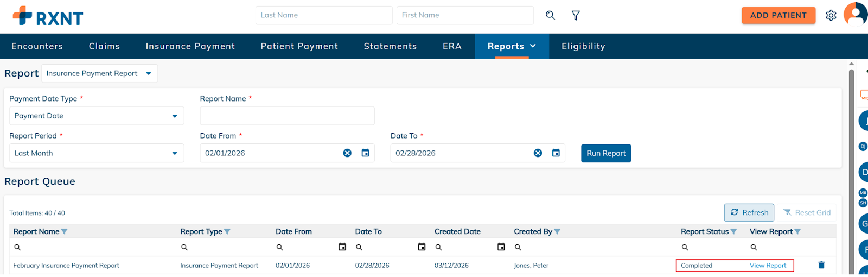Viewport: 868px width, 277px height.
Task: Open the Date To calendar picker
Action: (x=556, y=153)
